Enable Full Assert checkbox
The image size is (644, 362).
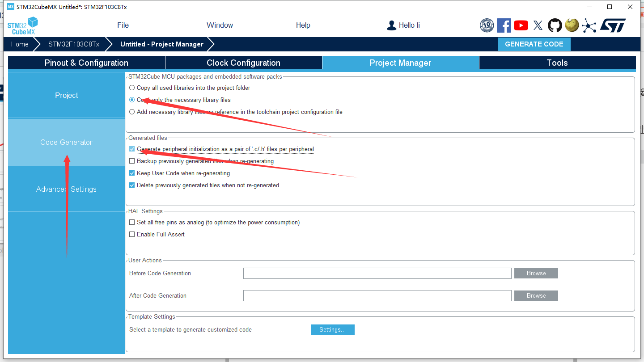tap(132, 234)
